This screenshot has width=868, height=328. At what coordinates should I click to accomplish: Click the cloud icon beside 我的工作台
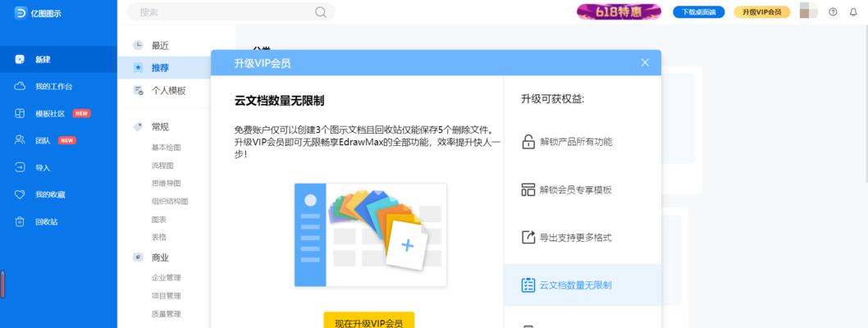[20, 86]
